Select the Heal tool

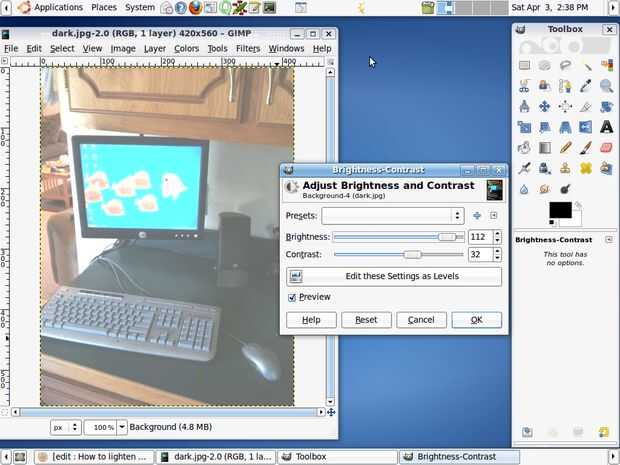click(586, 168)
